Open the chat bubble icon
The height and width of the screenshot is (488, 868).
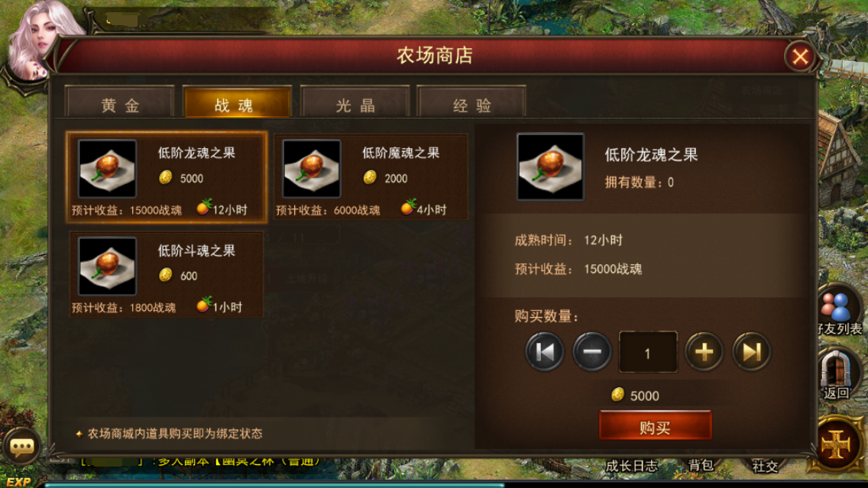(x=22, y=447)
